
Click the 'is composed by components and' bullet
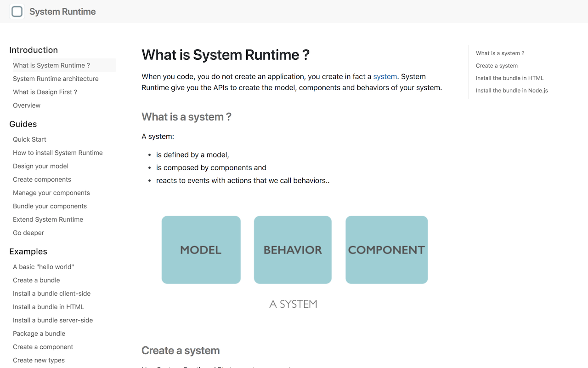tap(211, 168)
